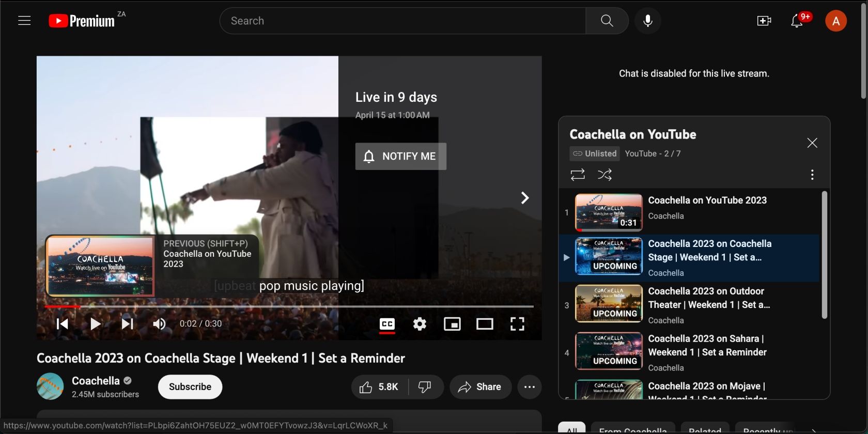Image resolution: width=868 pixels, height=434 pixels.
Task: Toggle closed captions CC
Action: point(387,324)
